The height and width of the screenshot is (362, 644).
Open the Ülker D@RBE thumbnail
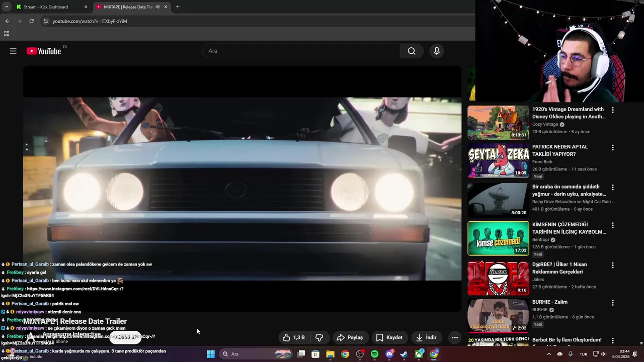coord(498,278)
